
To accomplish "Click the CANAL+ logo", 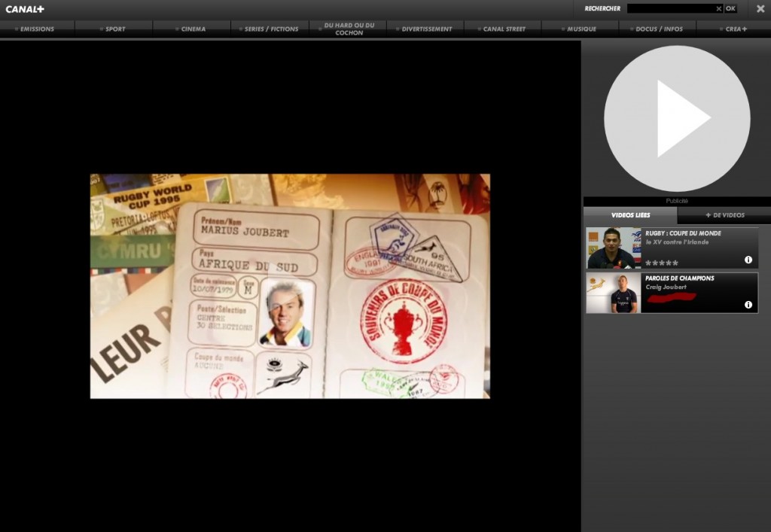I will 25,9.
